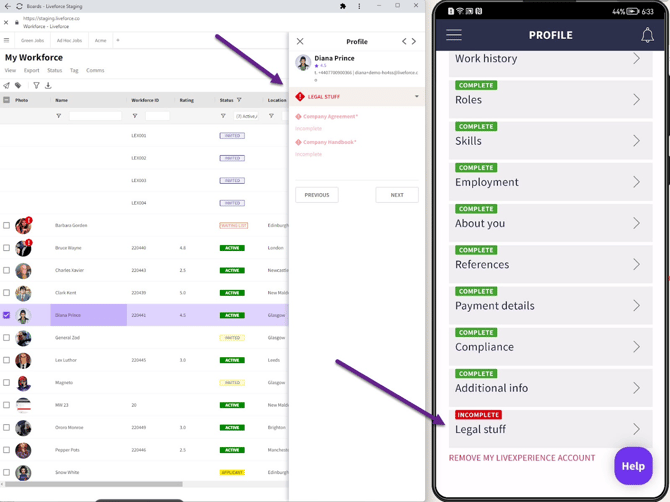Click the Name filter text field
This screenshot has width=670, height=502.
(x=95, y=116)
